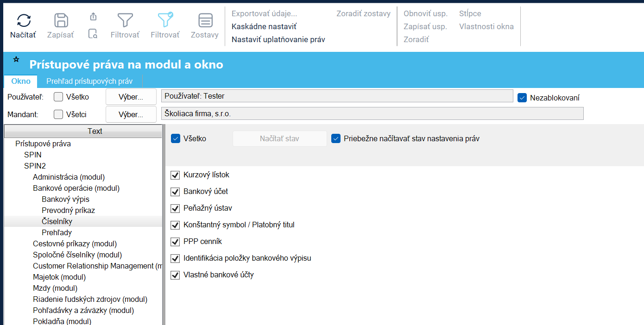This screenshot has height=325, width=644.
Task: Click the first Filtrovať funnel icon
Action: pos(125,20)
